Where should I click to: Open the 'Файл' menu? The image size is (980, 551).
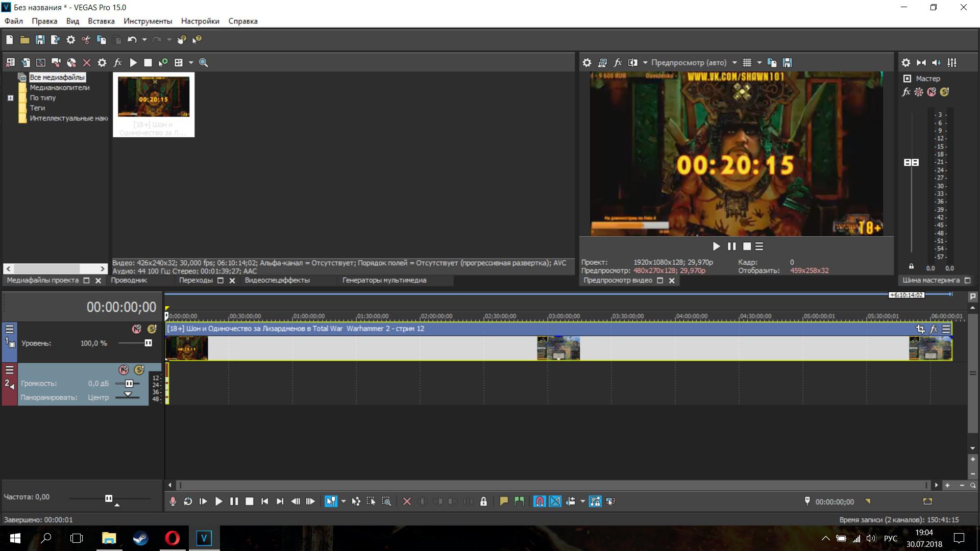[14, 21]
